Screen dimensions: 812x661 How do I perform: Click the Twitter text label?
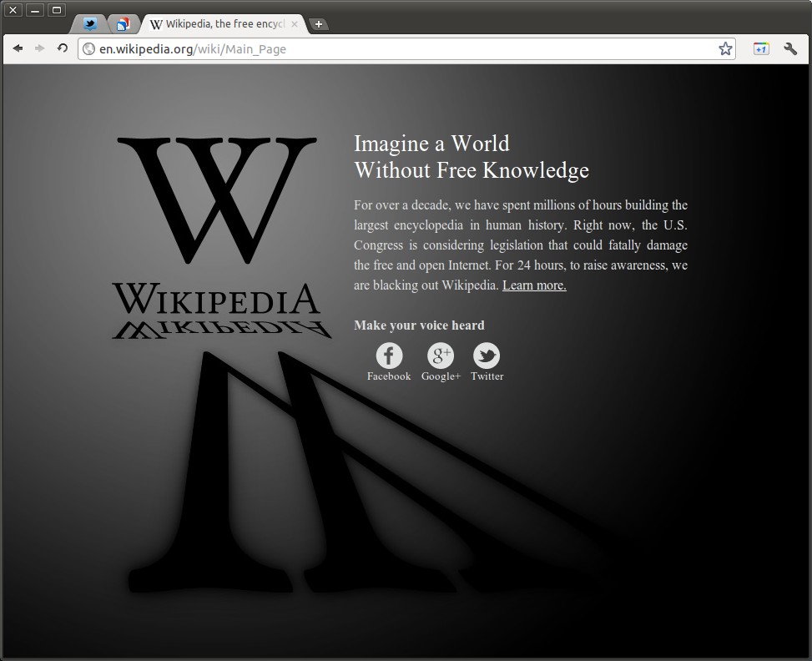pos(487,376)
